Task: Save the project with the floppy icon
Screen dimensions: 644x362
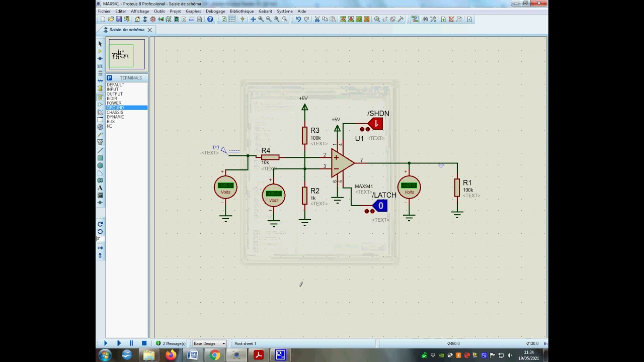Action: tap(119, 19)
